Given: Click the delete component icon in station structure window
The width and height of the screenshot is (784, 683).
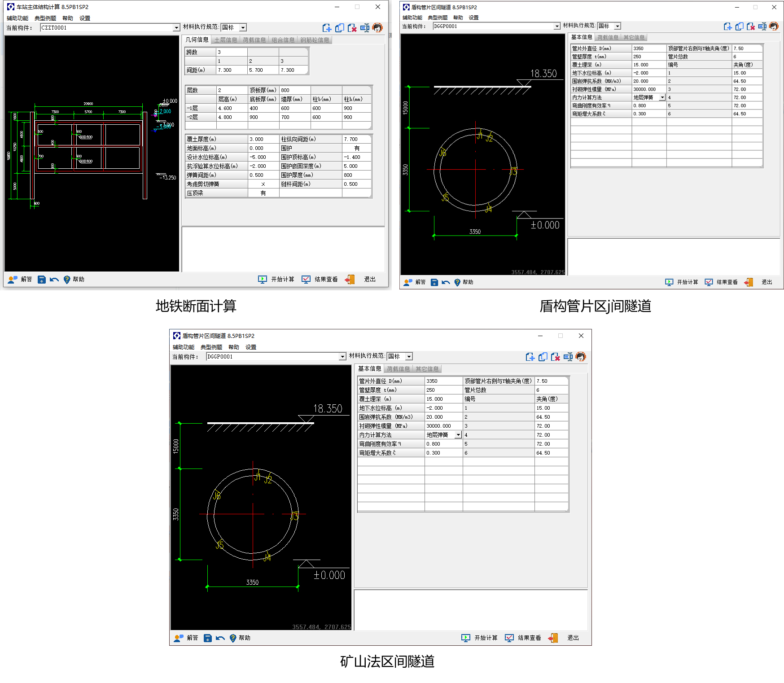Looking at the screenshot, I should (352, 28).
